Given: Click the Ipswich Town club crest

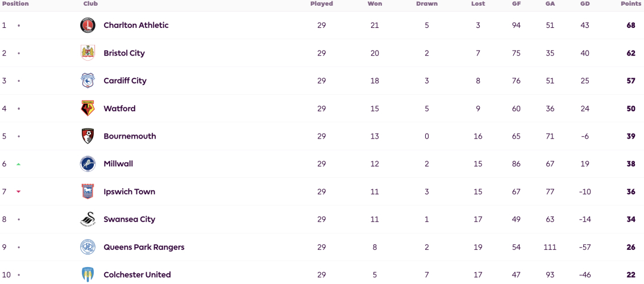Looking at the screenshot, I should pos(88,191).
